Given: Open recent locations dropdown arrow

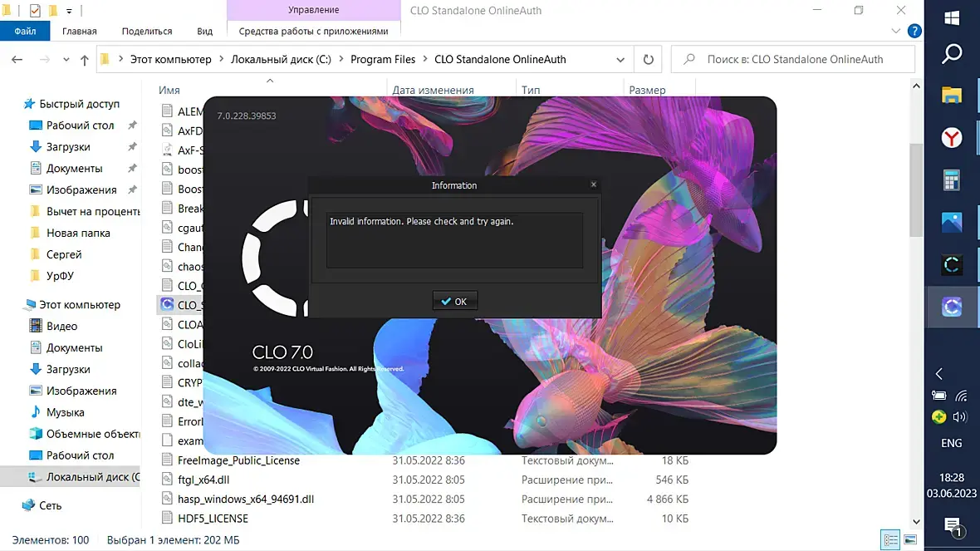Looking at the screenshot, I should 66,60.
